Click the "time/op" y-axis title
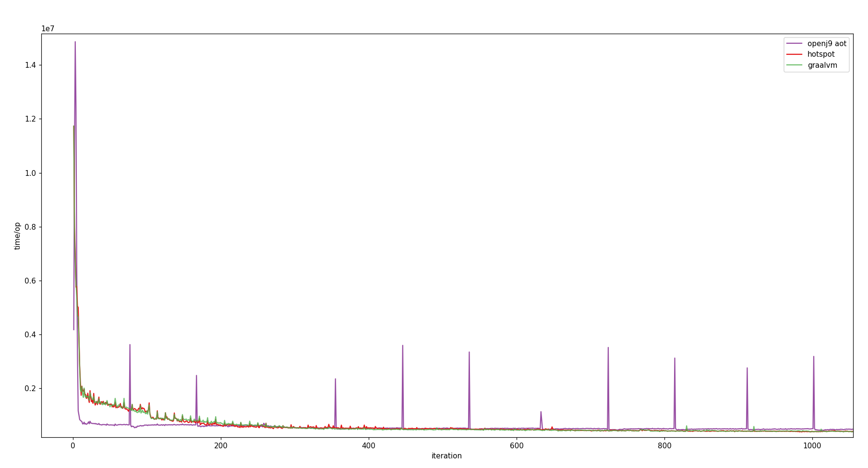This screenshot has width=868, height=468. coord(18,235)
